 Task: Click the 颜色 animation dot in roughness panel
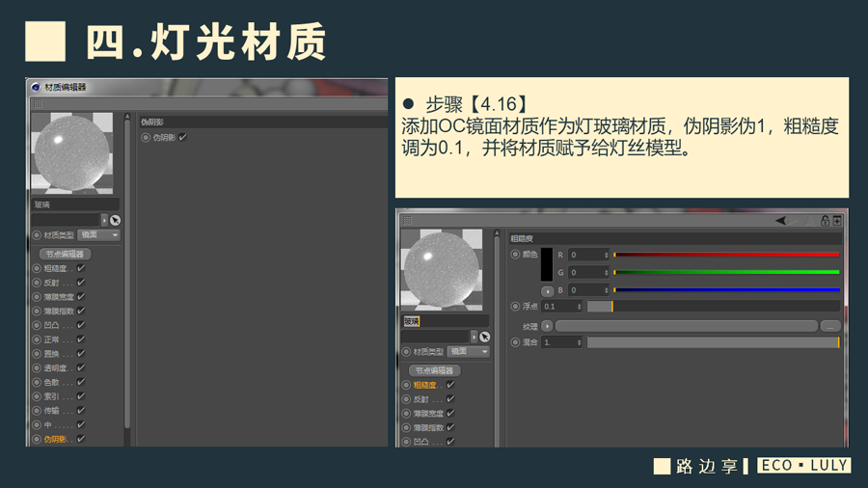(515, 254)
